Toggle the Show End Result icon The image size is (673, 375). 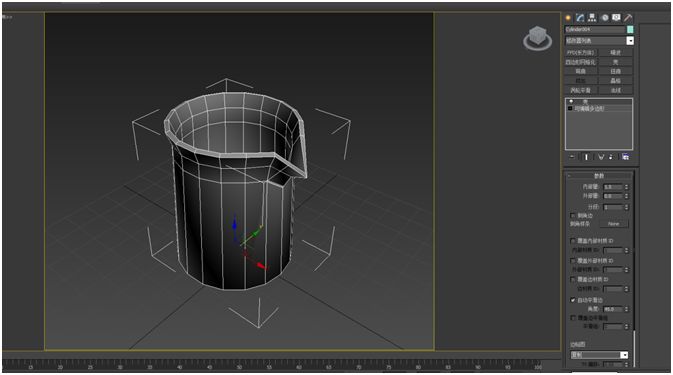pyautogui.click(x=586, y=157)
